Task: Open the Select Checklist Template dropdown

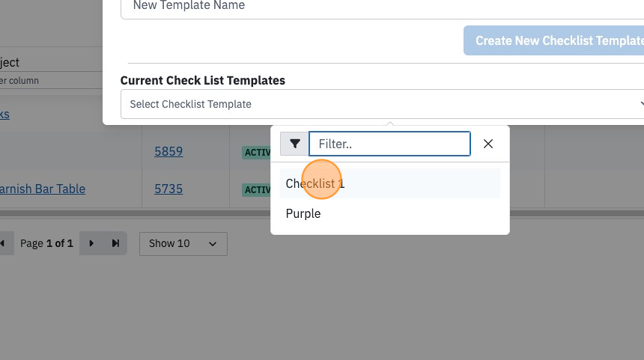Action: point(382,104)
